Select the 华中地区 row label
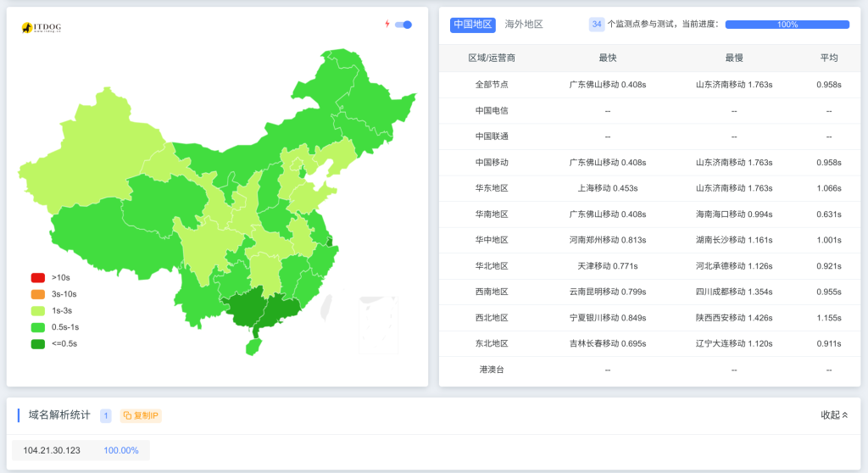The image size is (868, 473). 492,240
